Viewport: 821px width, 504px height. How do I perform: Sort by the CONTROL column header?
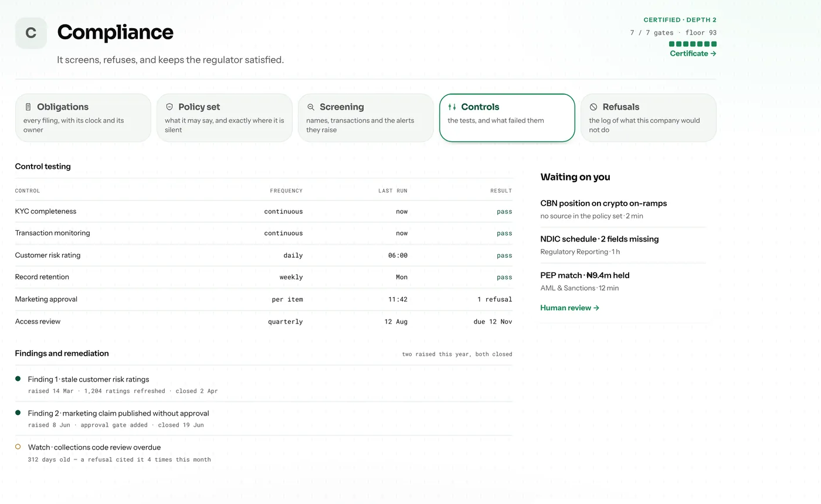point(28,190)
